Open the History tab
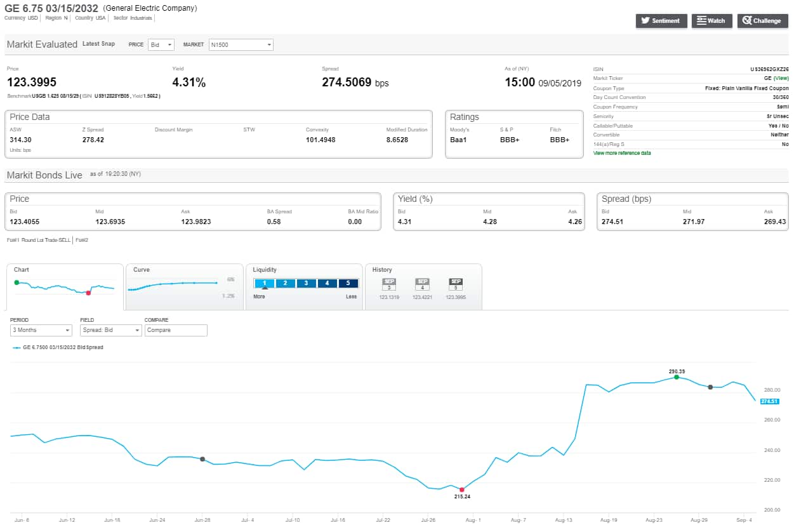The width and height of the screenshot is (794, 532). (423, 286)
